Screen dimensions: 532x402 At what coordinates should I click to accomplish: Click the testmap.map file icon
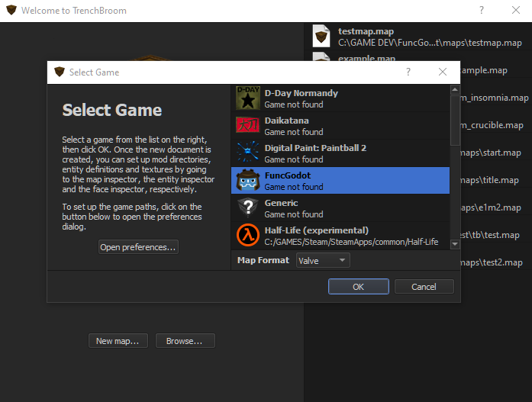coord(321,37)
